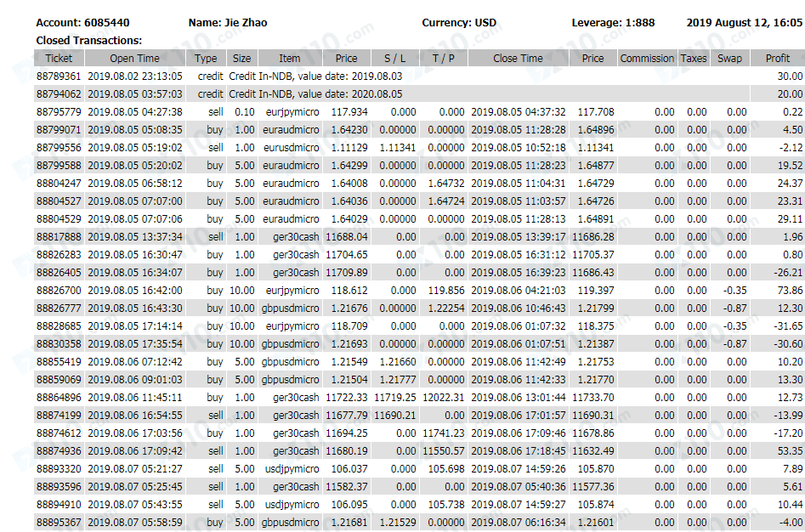Click open time 2019.08.05 05:08:35
The image size is (805, 532).
pos(135,130)
